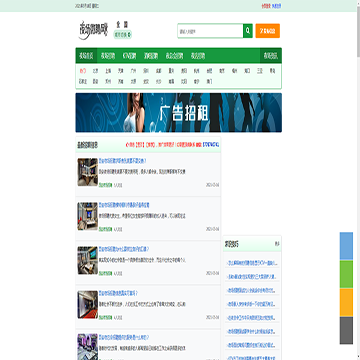Click the blue floating side button
Screen dimensions: 360x360
(x=346, y=246)
